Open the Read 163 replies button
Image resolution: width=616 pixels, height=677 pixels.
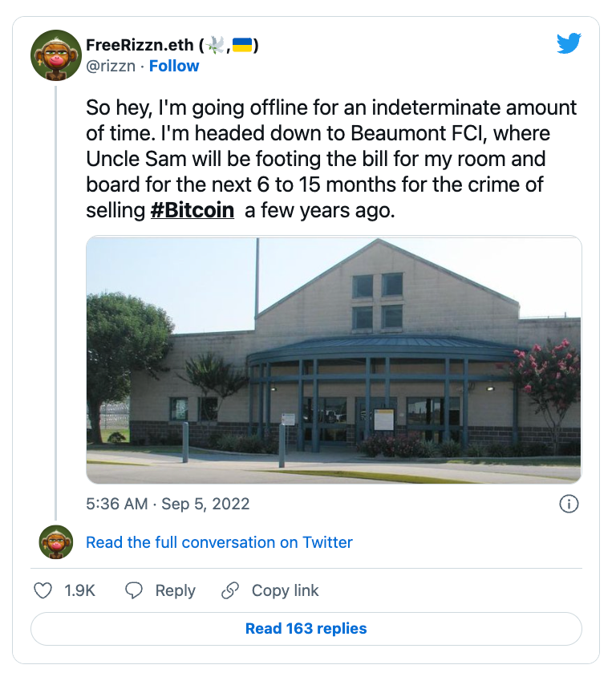(306, 629)
